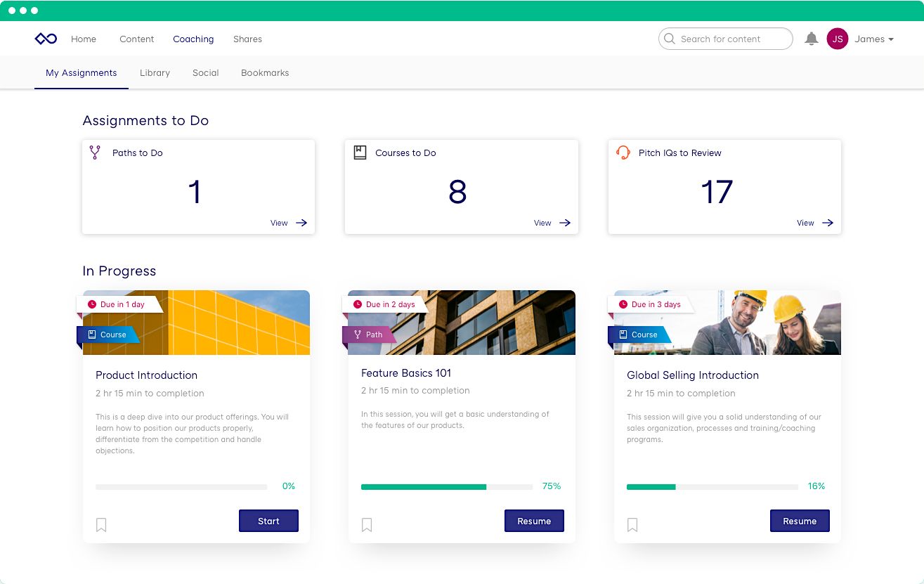Switch to the Social tab
924x584 pixels.
[206, 73]
